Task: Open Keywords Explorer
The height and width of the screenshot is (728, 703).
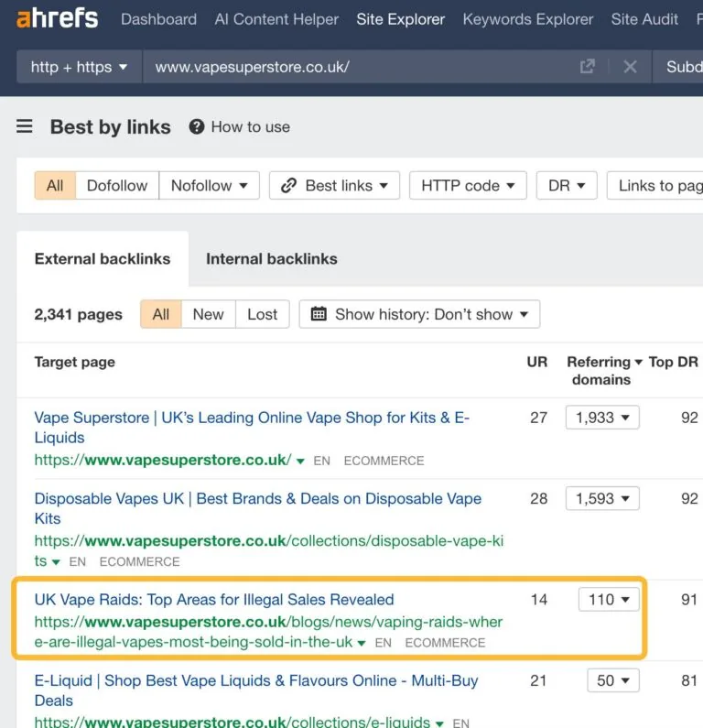Action: [x=528, y=19]
